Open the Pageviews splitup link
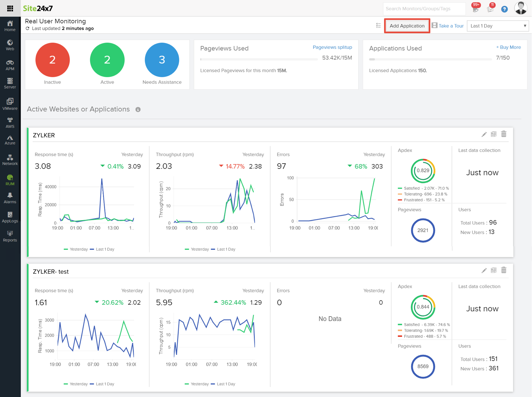The width and height of the screenshot is (532, 397). (332, 47)
